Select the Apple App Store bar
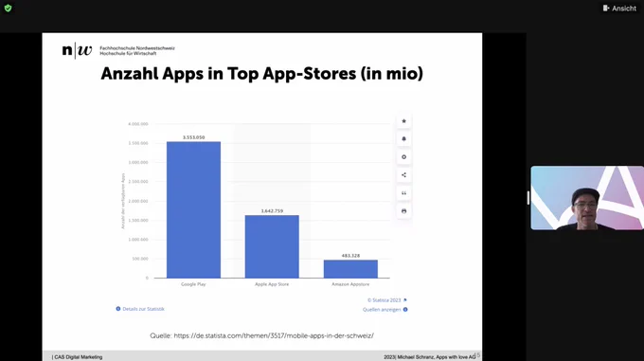The image size is (644, 361). click(272, 246)
